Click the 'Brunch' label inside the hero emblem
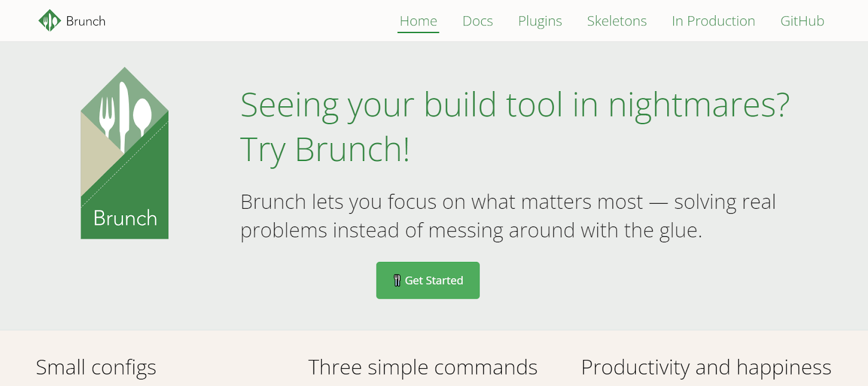The width and height of the screenshot is (868, 386). point(124,218)
